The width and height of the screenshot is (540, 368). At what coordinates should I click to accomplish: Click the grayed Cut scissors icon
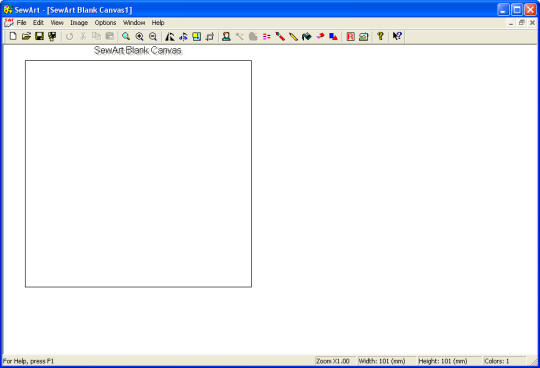[x=83, y=36]
